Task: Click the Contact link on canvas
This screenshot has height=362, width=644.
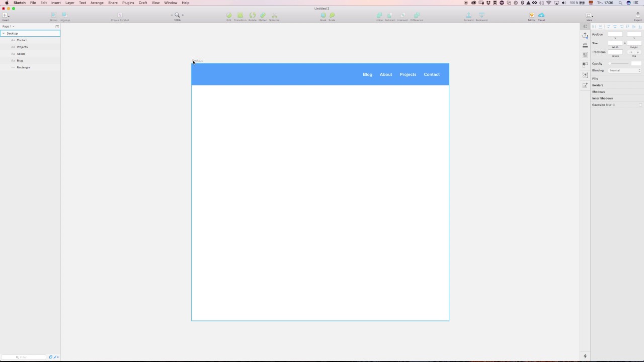Action: pyautogui.click(x=432, y=74)
